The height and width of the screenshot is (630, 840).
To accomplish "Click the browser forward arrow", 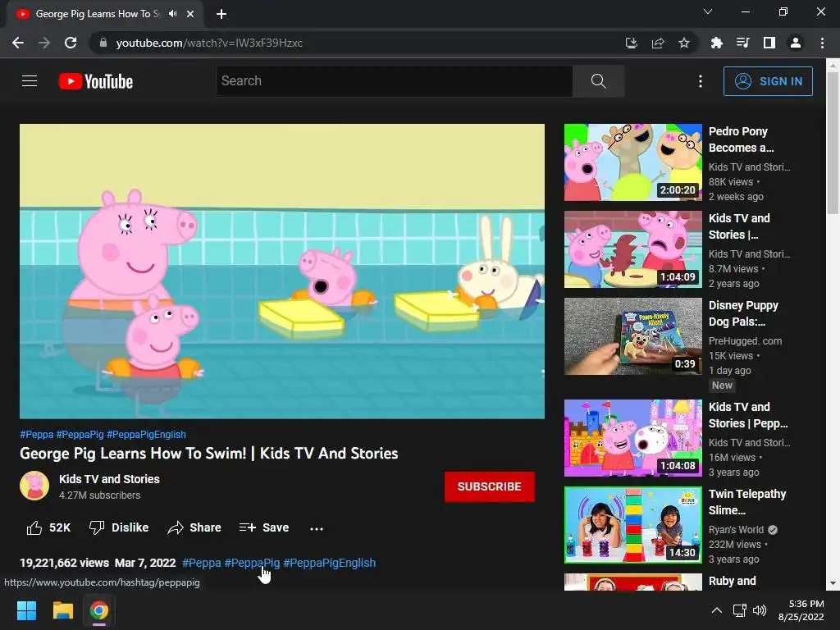I will [44, 43].
